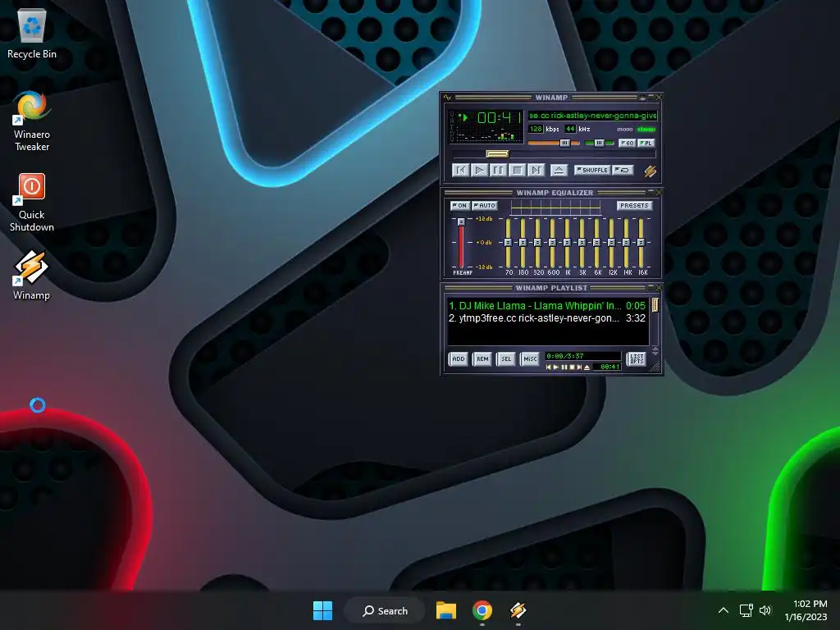Open the Recycle Bin desktop icon
This screenshot has width=840, height=630.
pyautogui.click(x=32, y=34)
